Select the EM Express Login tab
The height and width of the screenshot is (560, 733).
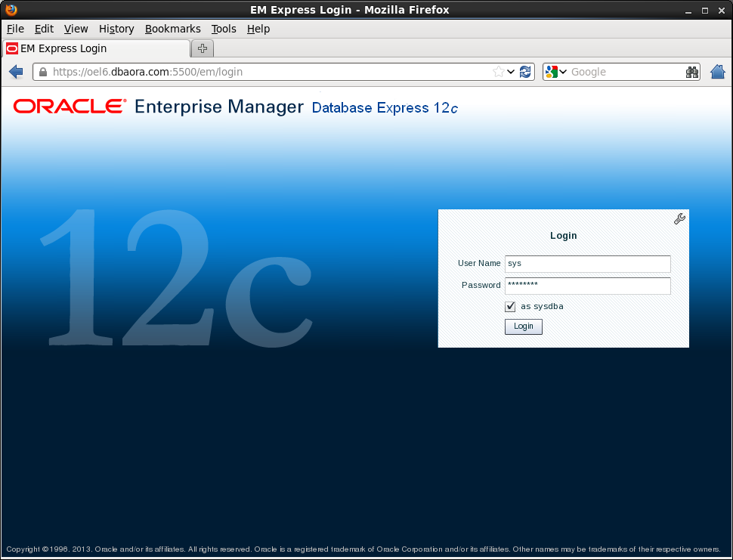pos(96,48)
